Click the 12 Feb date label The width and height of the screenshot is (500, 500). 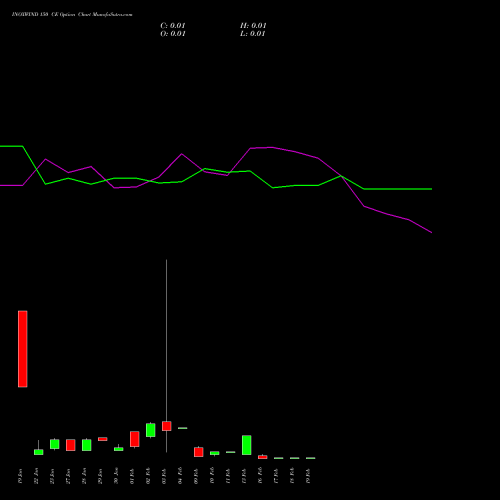pos(244,476)
